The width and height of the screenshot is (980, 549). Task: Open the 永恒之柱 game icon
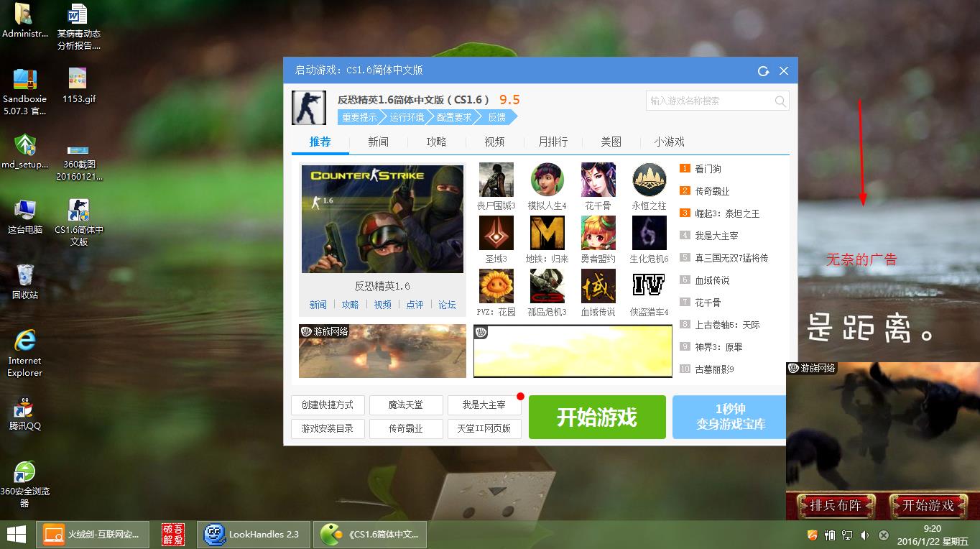(x=650, y=180)
